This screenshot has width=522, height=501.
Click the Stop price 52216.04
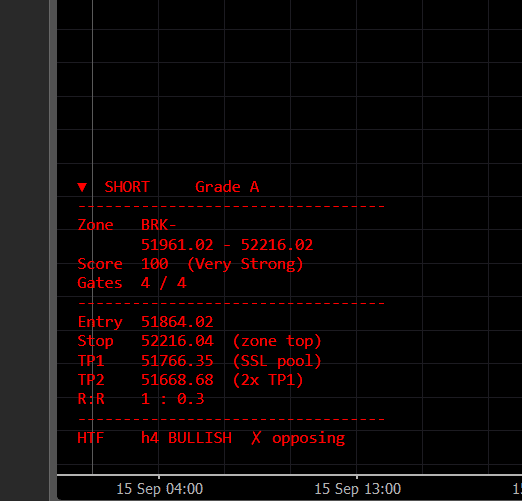tap(177, 341)
